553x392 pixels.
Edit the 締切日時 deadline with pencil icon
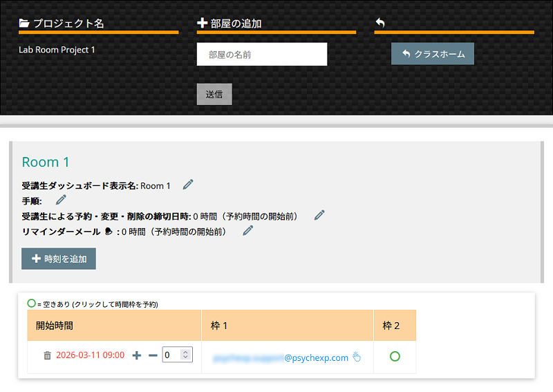(319, 215)
